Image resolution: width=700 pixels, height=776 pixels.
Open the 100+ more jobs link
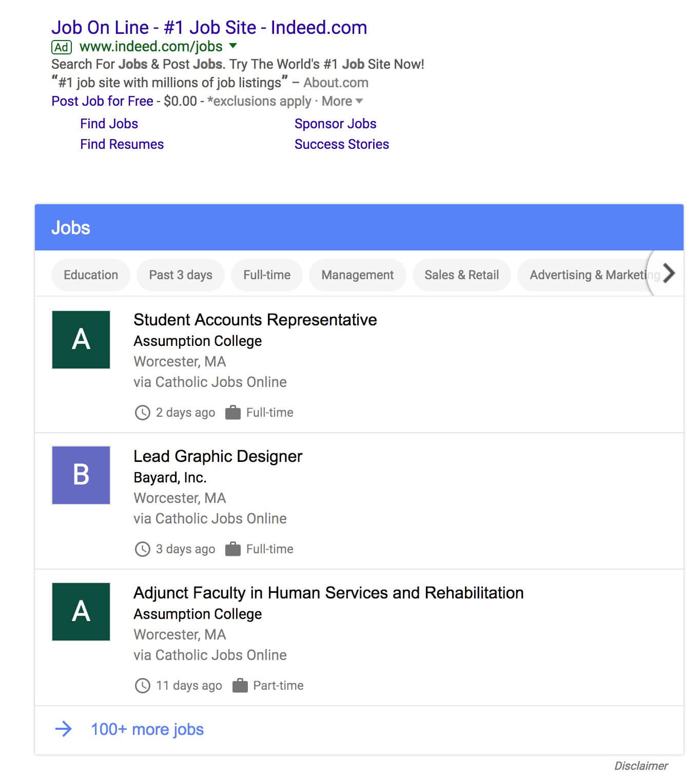tap(147, 729)
